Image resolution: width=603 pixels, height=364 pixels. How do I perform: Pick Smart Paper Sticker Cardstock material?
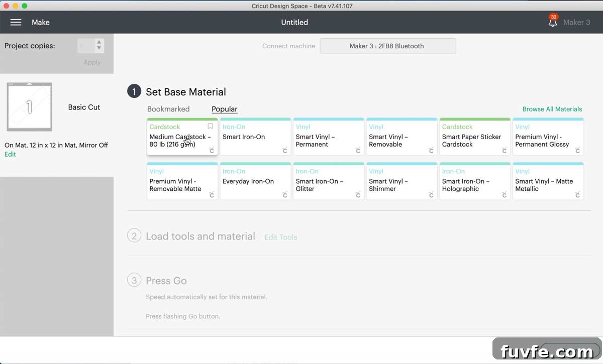click(x=475, y=137)
